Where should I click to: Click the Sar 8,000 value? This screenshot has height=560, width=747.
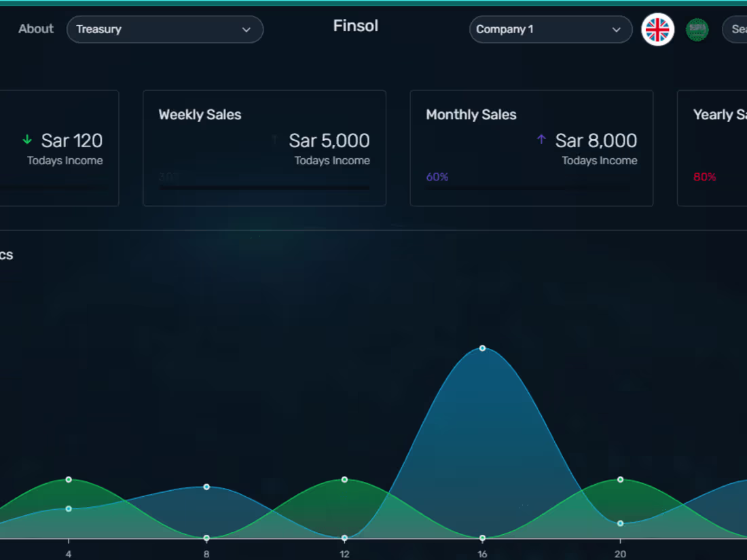coord(596,141)
